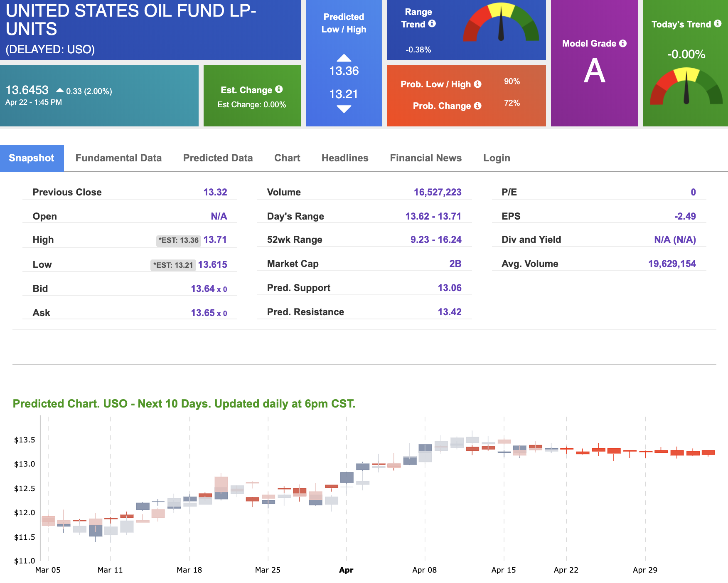Click the Bid value 13.64 x 0
The image size is (728, 583).
tap(209, 289)
